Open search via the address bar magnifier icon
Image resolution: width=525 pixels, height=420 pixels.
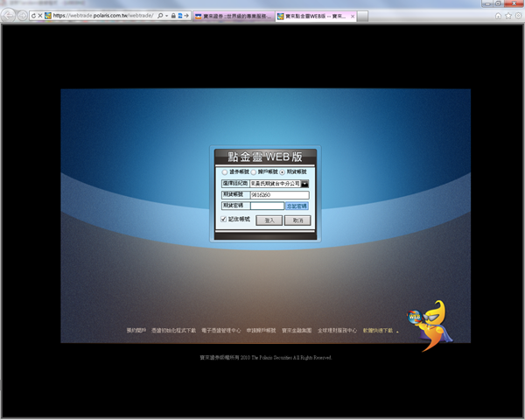(x=160, y=16)
